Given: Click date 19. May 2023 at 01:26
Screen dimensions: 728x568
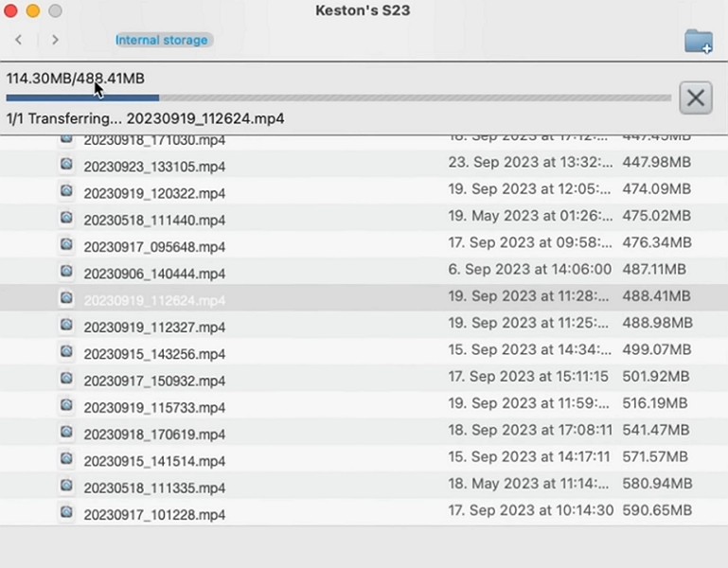Looking at the screenshot, I should click(530, 216).
